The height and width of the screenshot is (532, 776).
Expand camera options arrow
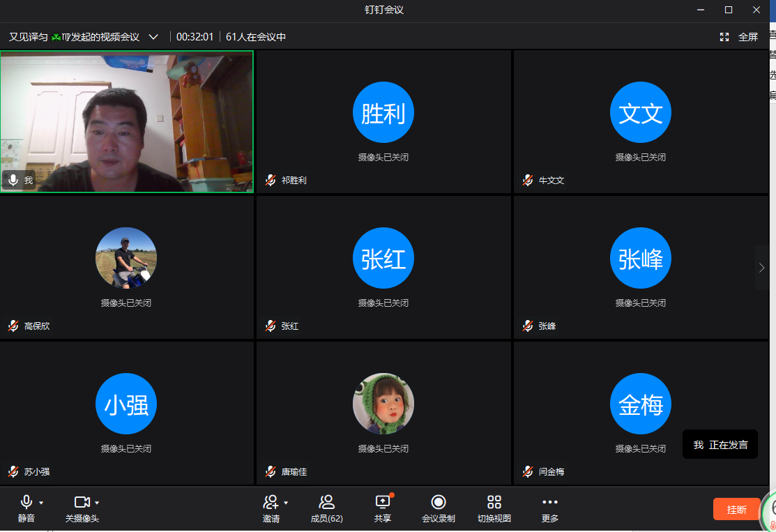97,503
